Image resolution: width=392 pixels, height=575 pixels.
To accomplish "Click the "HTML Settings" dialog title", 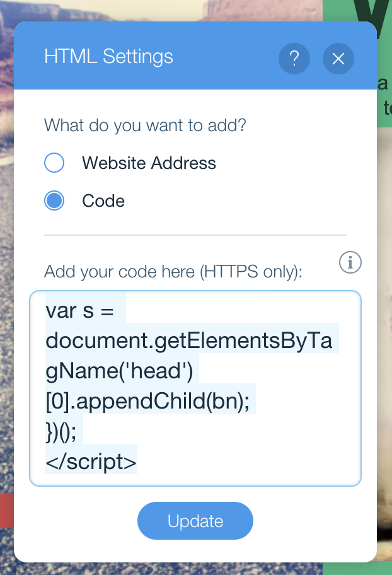I will pyautogui.click(x=108, y=57).
